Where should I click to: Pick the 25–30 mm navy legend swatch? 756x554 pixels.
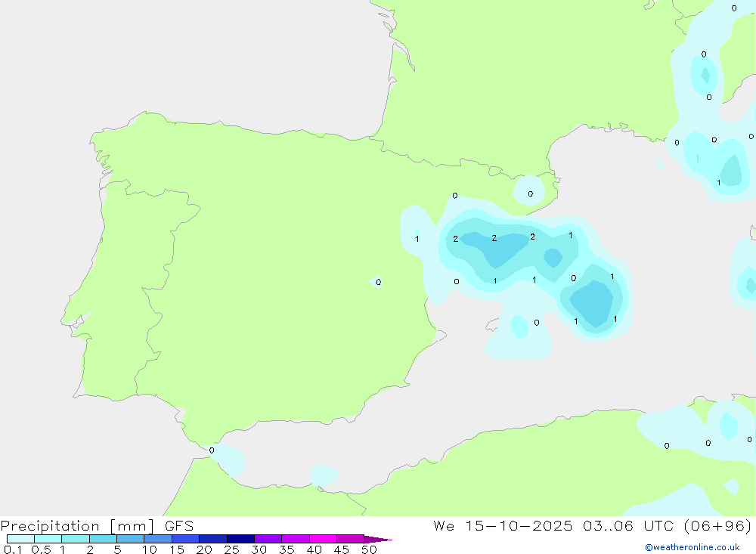tap(240, 539)
